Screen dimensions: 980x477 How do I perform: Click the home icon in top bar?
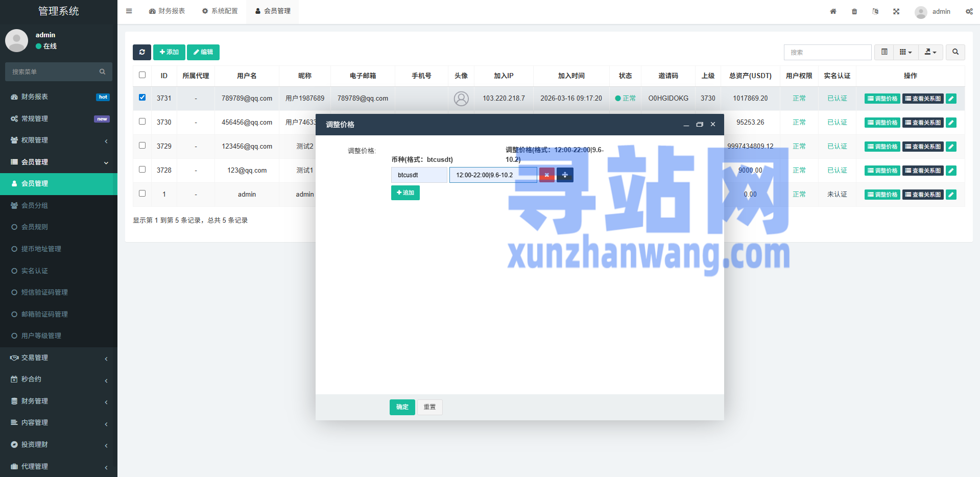pyautogui.click(x=833, y=11)
